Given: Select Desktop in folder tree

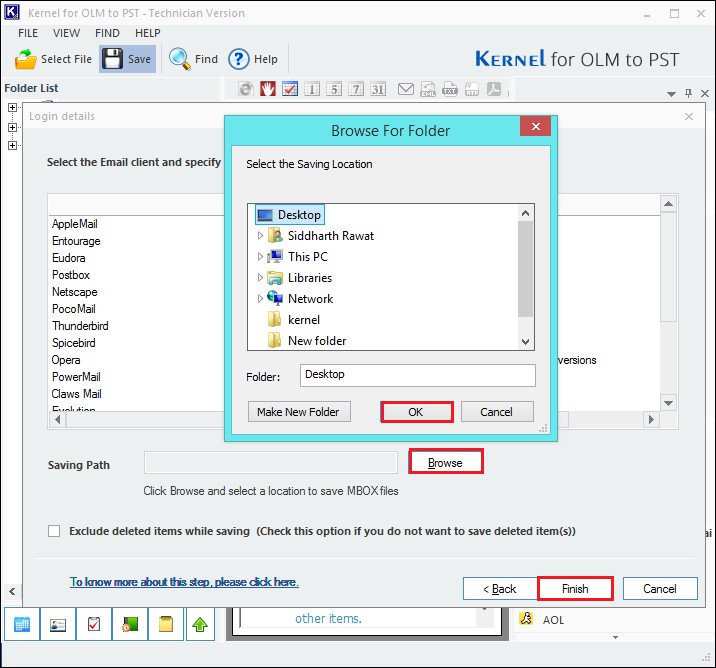Looking at the screenshot, I should 290,215.
